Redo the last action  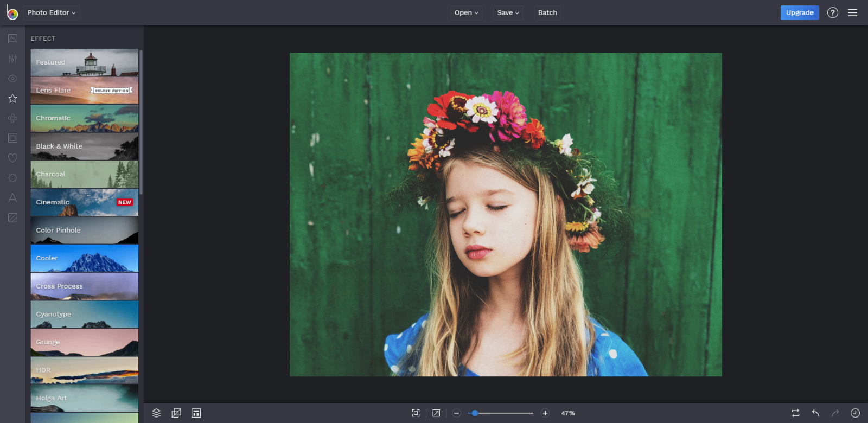[x=835, y=413]
